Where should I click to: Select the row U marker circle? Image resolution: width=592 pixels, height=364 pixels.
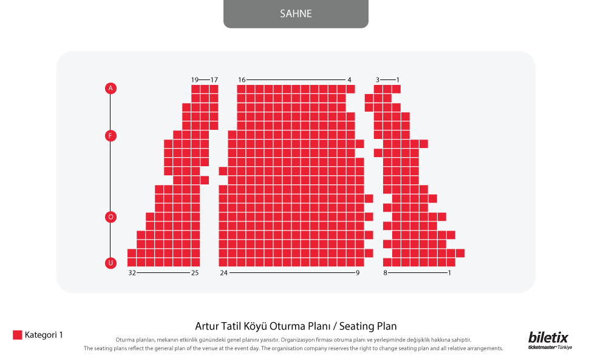point(111,263)
